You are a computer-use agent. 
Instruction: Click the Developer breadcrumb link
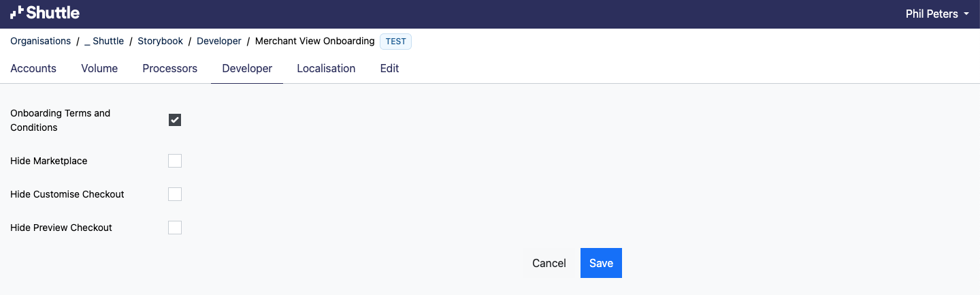219,41
